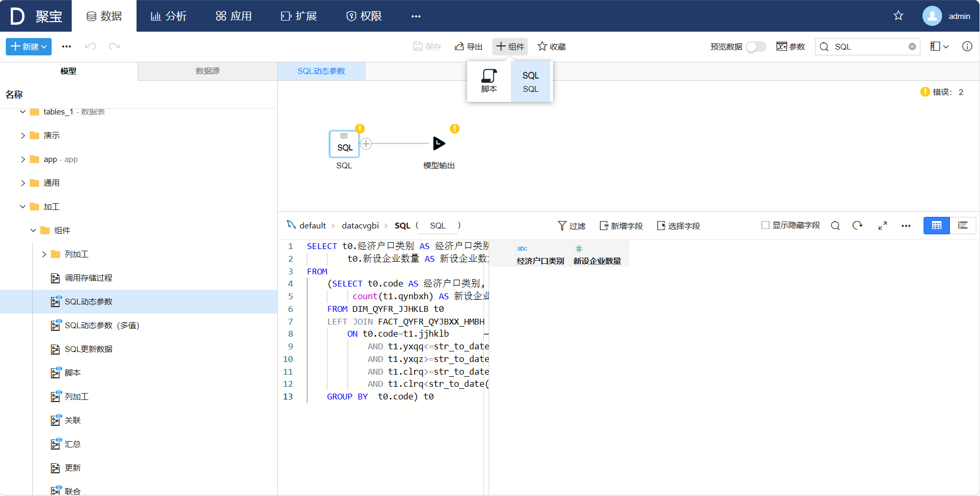Expand the app folder

pyautogui.click(x=23, y=159)
